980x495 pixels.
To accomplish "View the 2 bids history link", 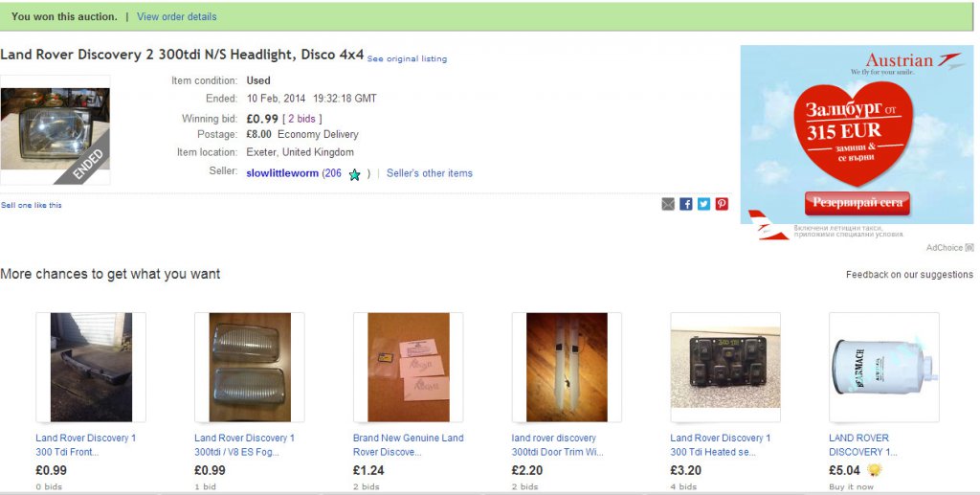I will coord(302,118).
